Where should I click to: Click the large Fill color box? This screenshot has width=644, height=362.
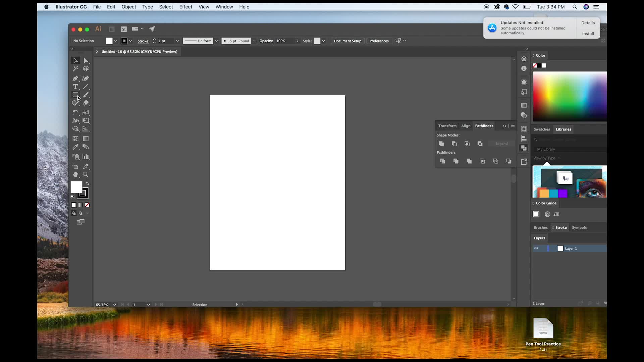point(76,187)
